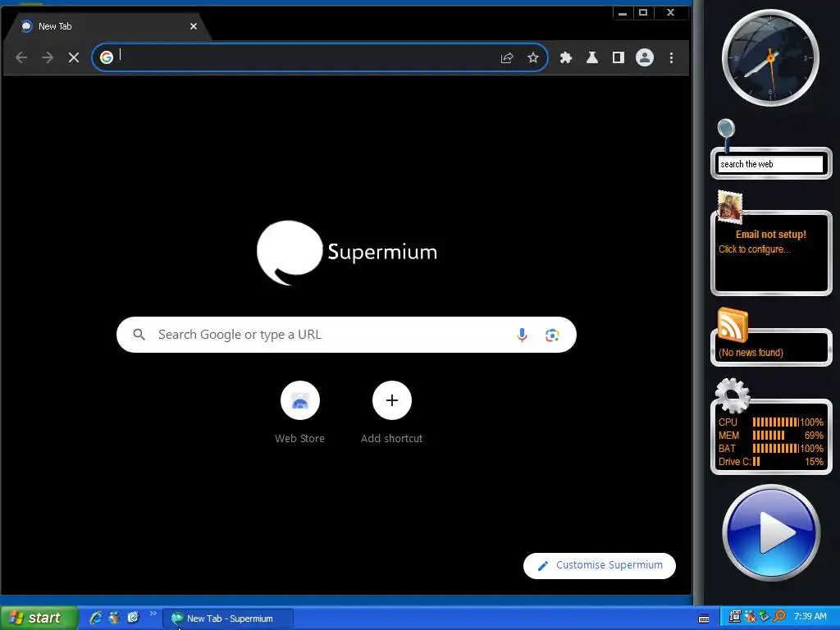Screen dimensions: 840x630
Task: Click Customise Supermium button
Action: click(x=600, y=566)
